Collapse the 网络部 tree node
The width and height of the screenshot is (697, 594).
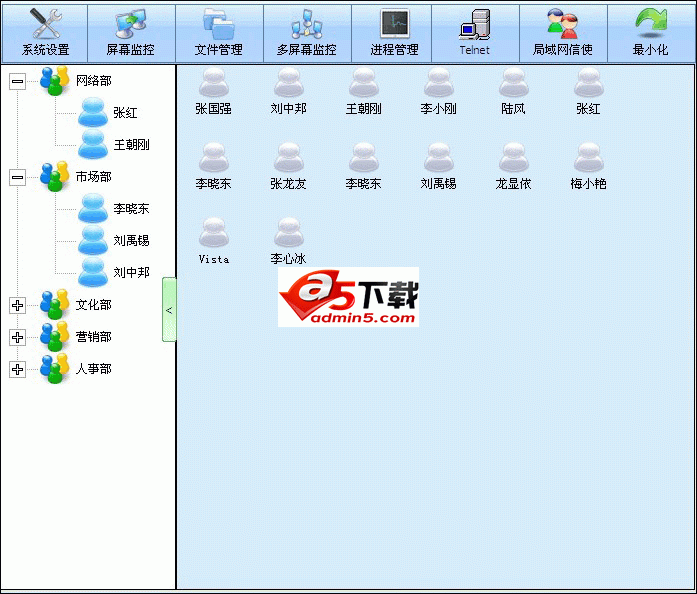pos(17,81)
